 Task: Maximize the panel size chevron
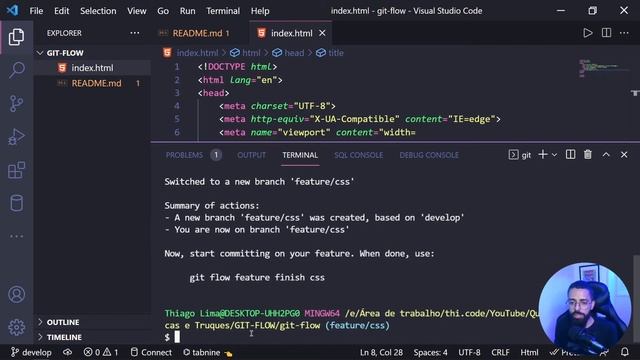click(x=606, y=155)
